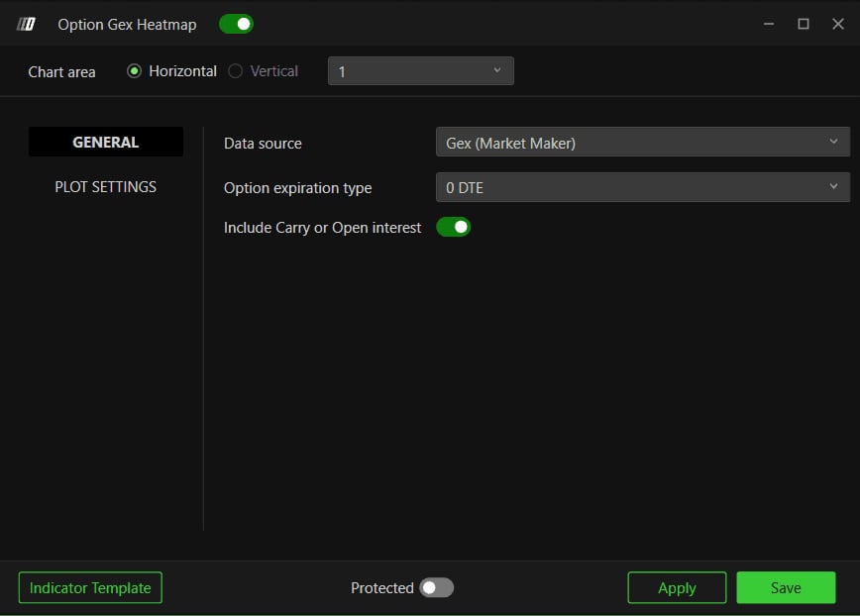Select the Horizontal chart area radio button
Screen dimensions: 860x616
point(135,71)
